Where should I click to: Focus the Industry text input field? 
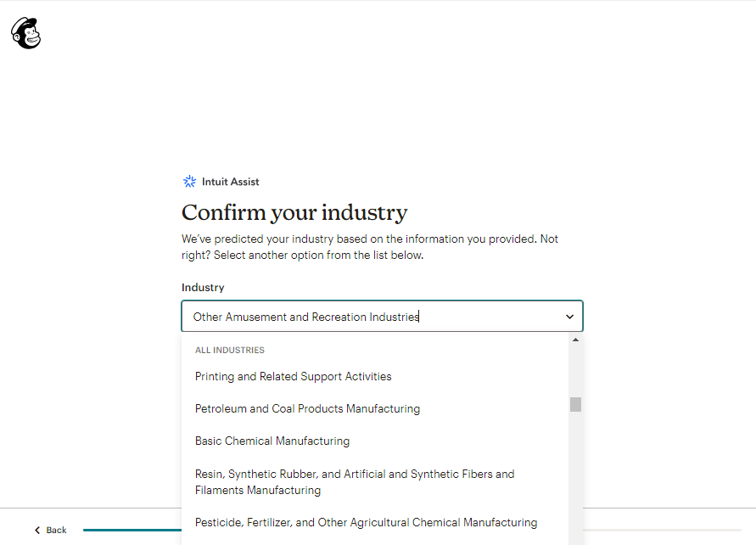pyautogui.click(x=382, y=317)
